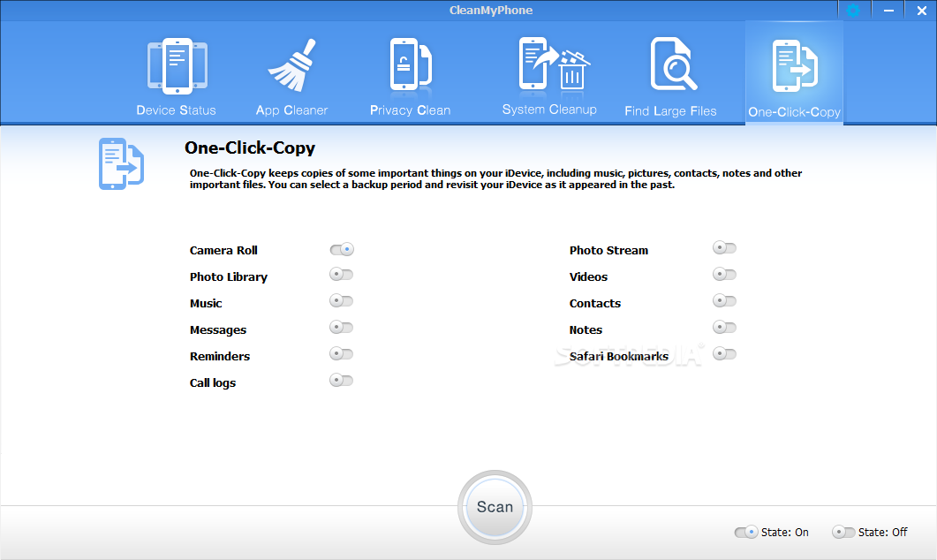This screenshot has height=560, width=937.
Task: Enable the Music toggle
Action: [341, 300]
